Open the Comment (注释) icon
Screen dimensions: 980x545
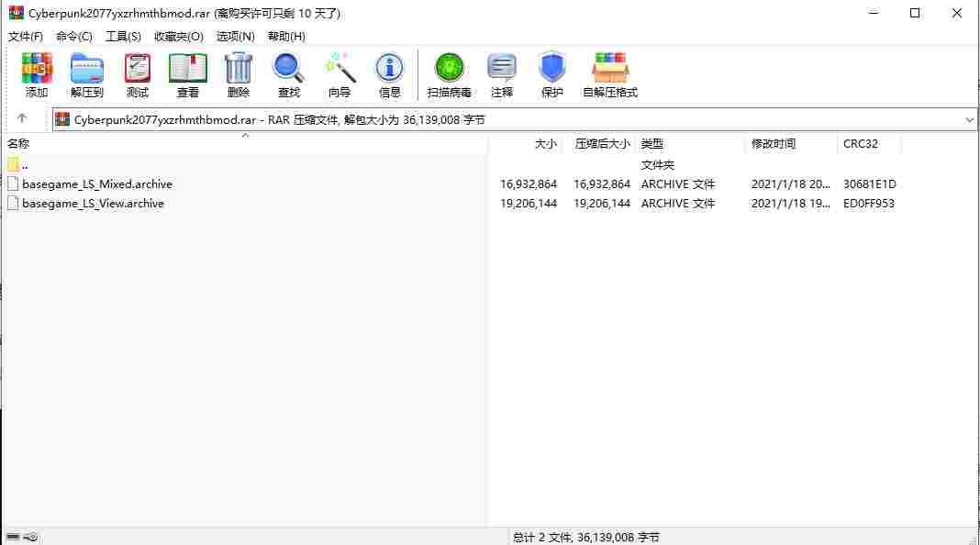click(x=502, y=68)
